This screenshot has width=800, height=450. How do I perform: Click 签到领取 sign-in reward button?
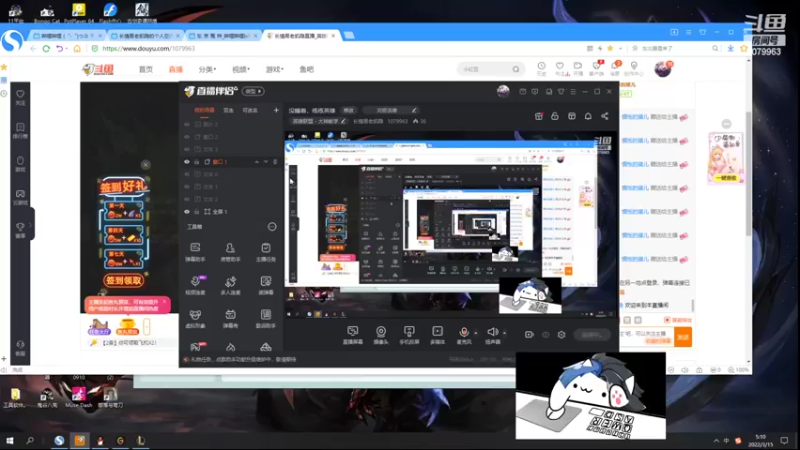(x=124, y=280)
